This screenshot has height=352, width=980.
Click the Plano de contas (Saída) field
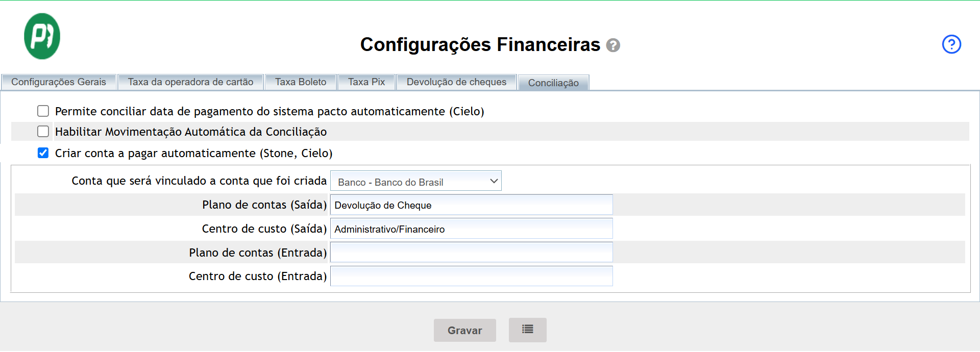[x=471, y=205]
